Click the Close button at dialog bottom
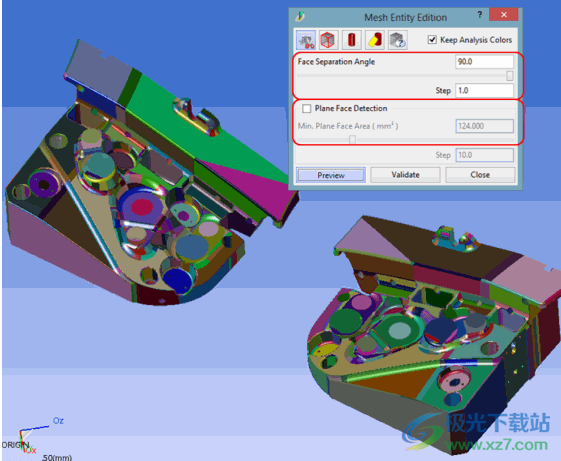Viewport: 561px width, 461px height. click(480, 175)
